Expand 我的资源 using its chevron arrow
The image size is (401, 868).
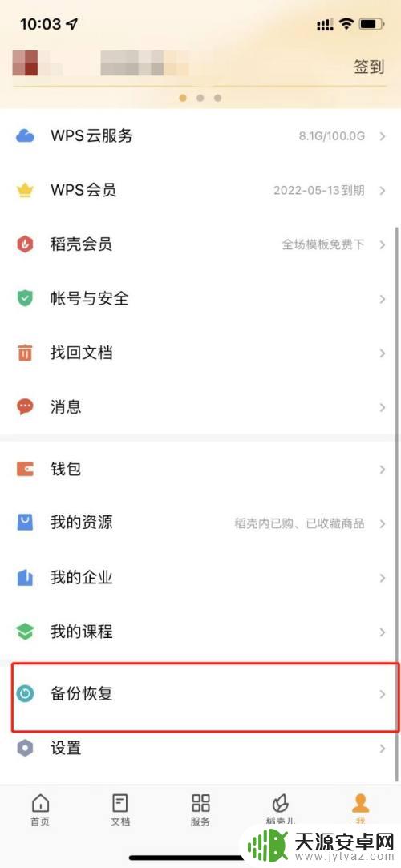point(383,523)
